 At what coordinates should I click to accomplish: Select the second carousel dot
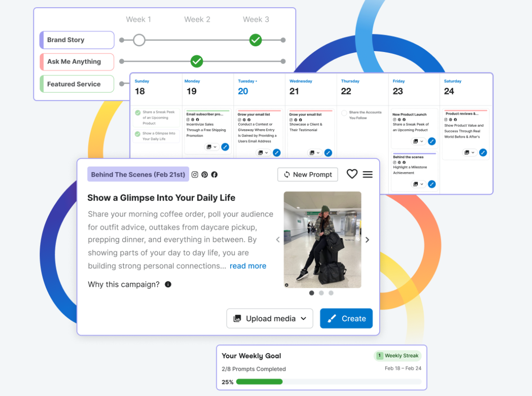tap(321, 293)
